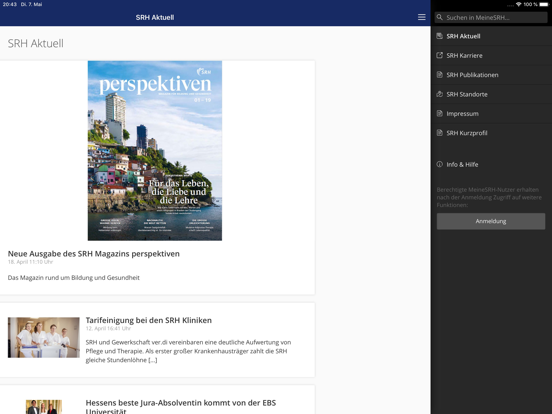Click the Anmeldung button

coord(491,221)
